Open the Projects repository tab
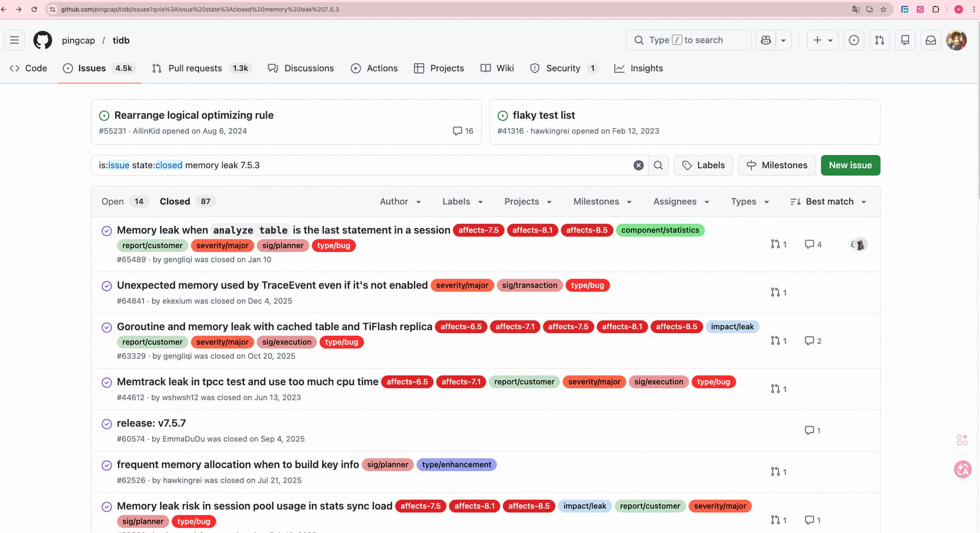This screenshot has width=980, height=533. click(x=439, y=68)
